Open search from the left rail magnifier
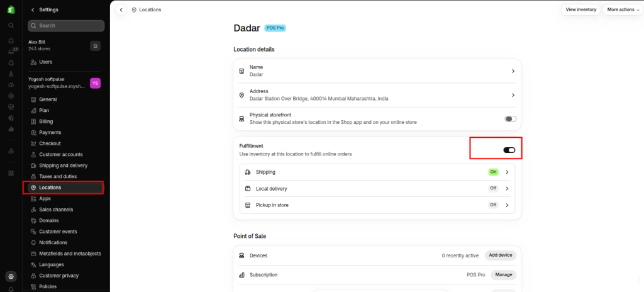The height and width of the screenshot is (292, 644). click(11, 26)
